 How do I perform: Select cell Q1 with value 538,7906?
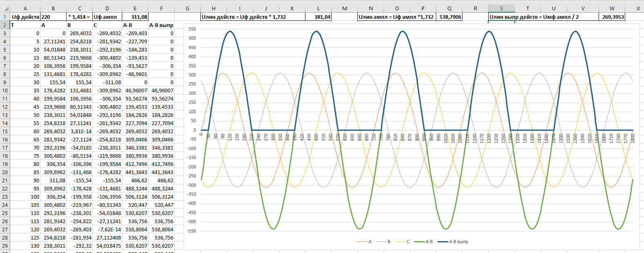(x=449, y=17)
